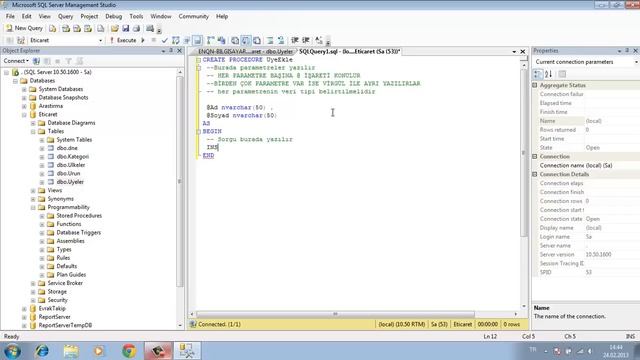Screen dimensions: 640x360
Task: Click the Save floppy disk icon
Action: pyautogui.click(x=126, y=29)
